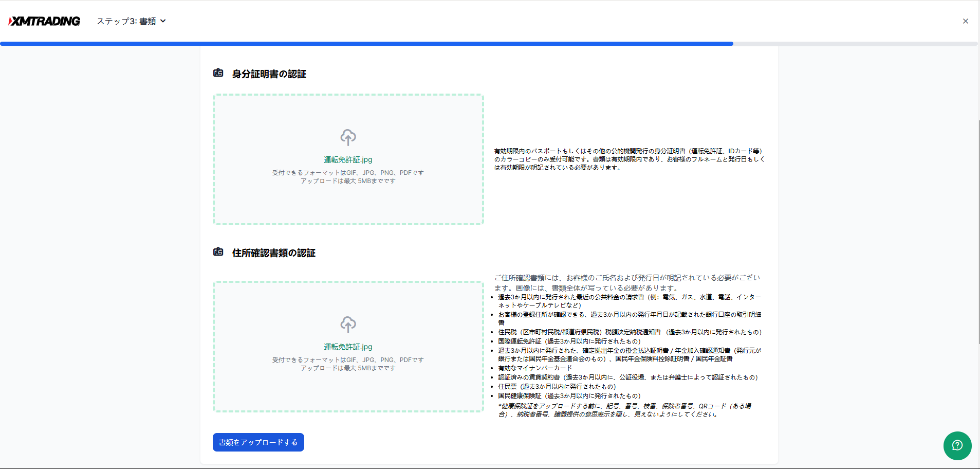Click the 有効なマイナンバーカード list item
Image resolution: width=980 pixels, height=469 pixels.
[534, 368]
